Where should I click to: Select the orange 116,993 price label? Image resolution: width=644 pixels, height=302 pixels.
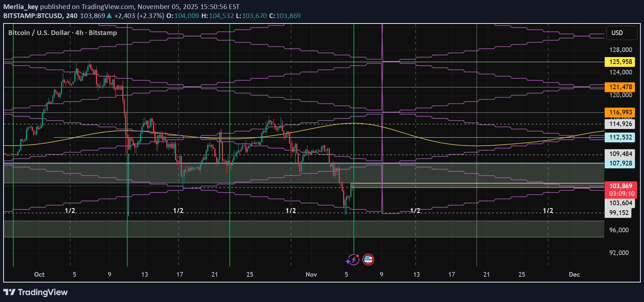620,112
